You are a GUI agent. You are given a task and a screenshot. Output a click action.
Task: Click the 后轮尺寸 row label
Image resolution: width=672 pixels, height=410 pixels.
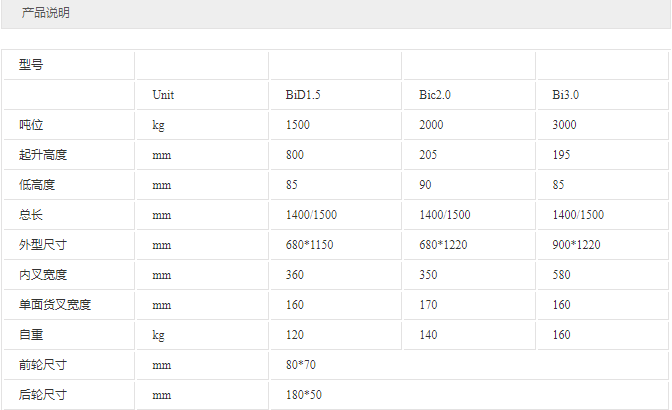tap(42, 395)
